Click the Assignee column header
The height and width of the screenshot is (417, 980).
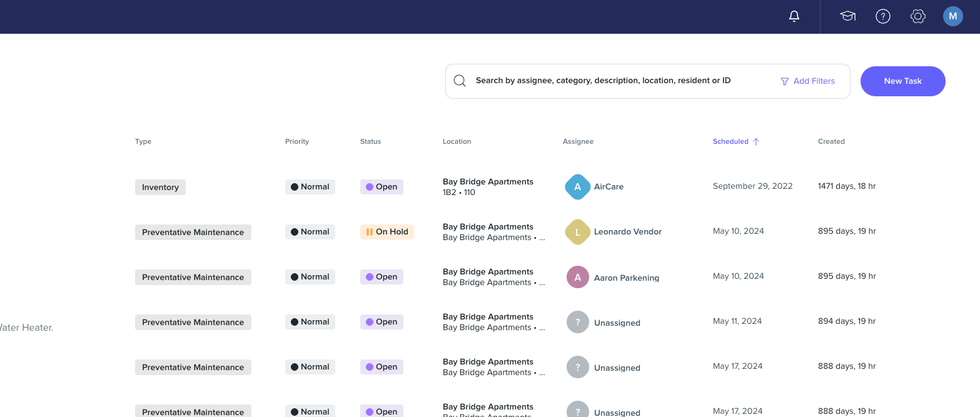click(578, 141)
